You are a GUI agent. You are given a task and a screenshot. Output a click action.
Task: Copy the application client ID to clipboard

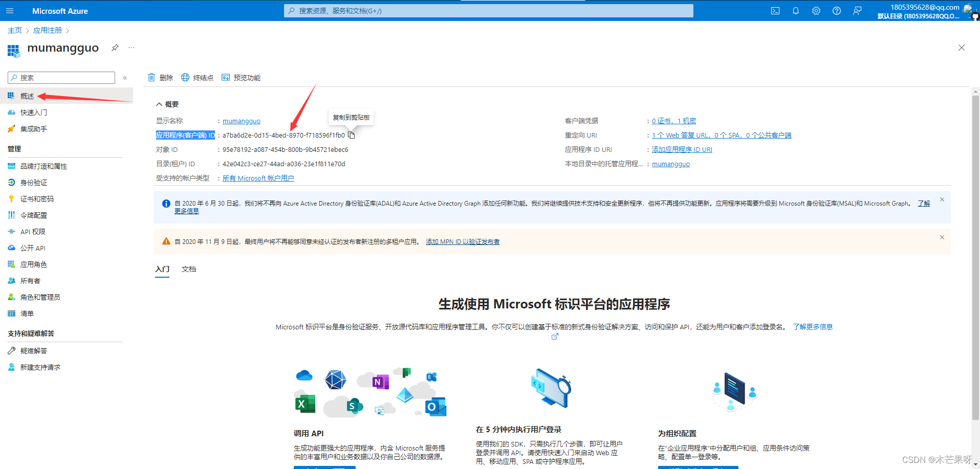tap(352, 135)
